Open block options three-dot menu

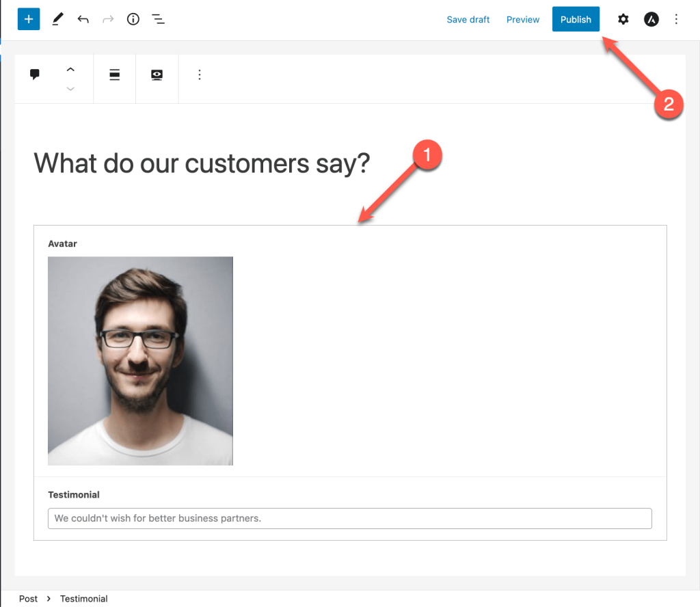(x=200, y=75)
